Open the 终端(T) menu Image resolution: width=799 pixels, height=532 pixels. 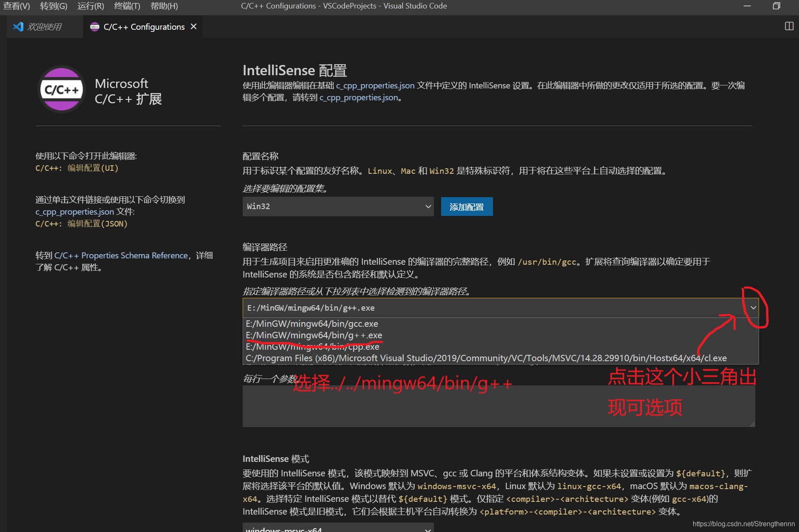[x=127, y=6]
